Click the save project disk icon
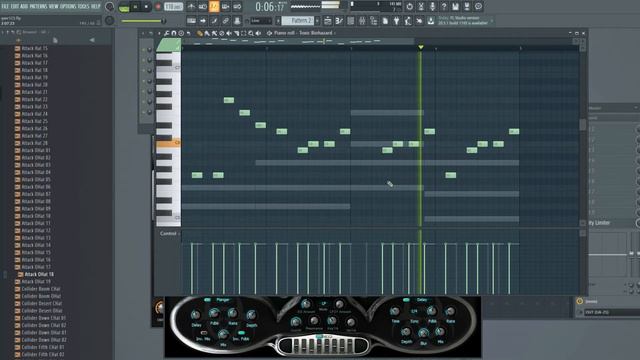Image resolution: width=640 pixels, height=360 pixels. [455, 7]
